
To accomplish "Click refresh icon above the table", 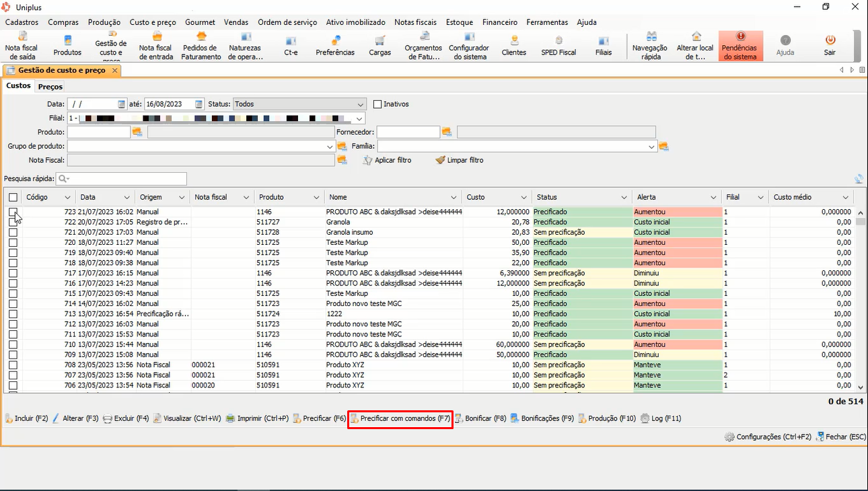I will coord(859,179).
